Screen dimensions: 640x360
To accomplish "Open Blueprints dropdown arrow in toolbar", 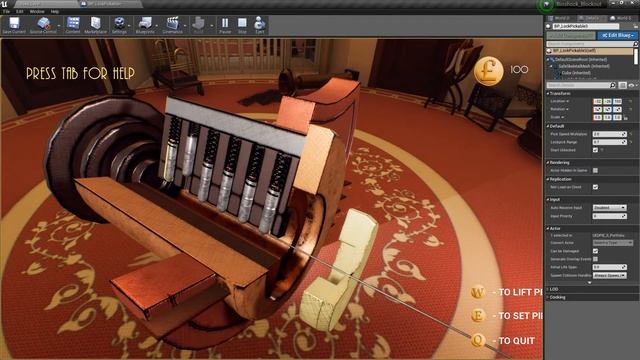I will point(157,25).
